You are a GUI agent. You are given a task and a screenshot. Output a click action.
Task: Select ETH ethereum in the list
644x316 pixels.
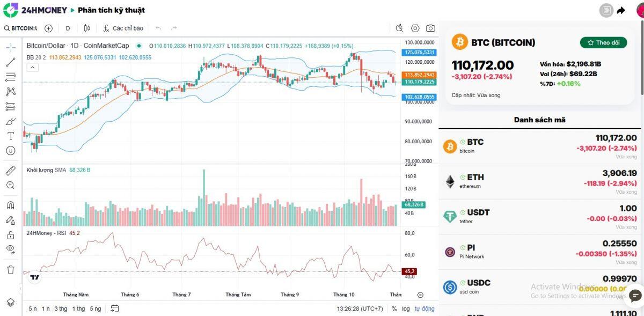pos(541,181)
